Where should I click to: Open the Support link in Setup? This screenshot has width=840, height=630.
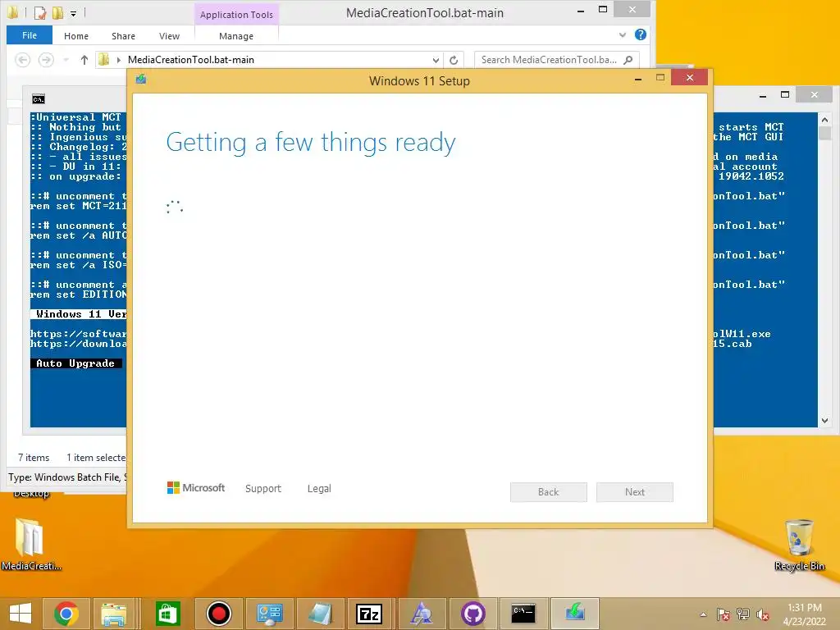[x=263, y=489]
